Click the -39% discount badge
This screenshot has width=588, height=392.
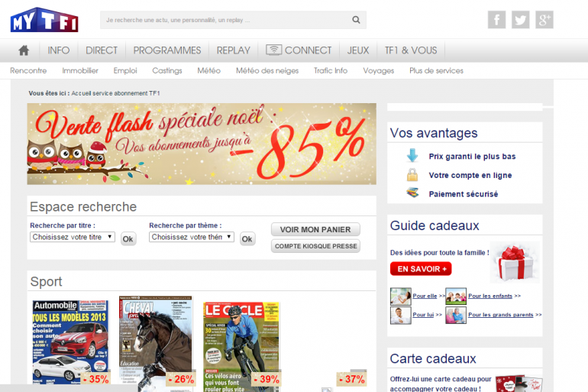click(x=267, y=379)
